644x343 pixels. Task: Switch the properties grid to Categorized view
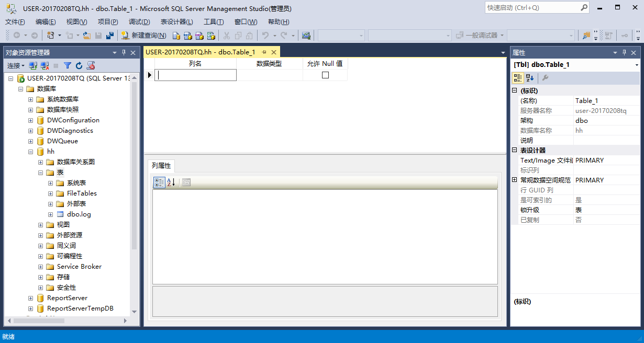[518, 78]
